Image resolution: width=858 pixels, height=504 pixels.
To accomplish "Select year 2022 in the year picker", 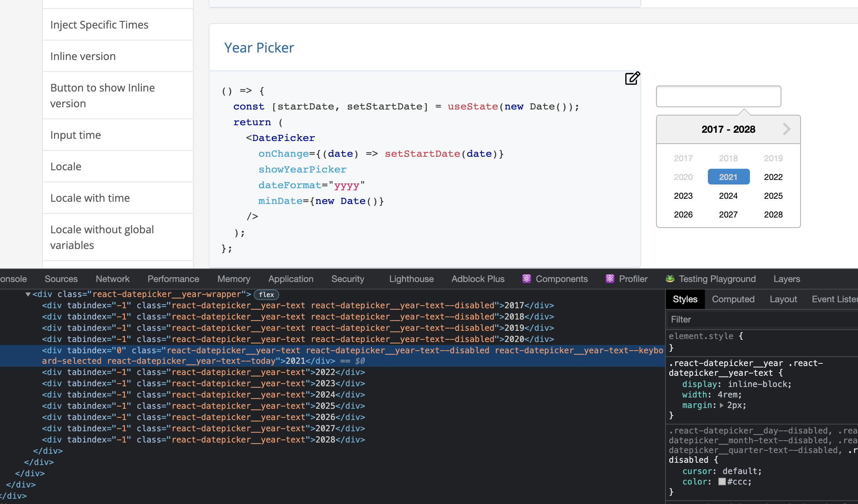I will [x=773, y=177].
